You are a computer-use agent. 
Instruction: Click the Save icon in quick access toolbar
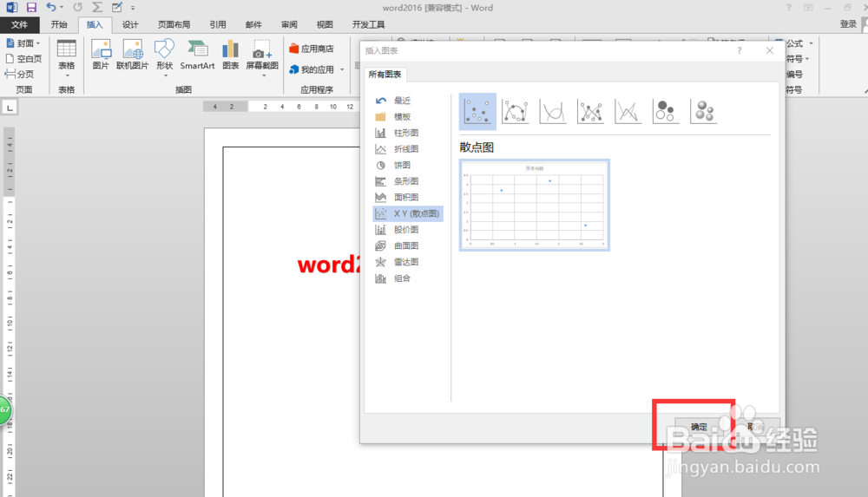(31, 8)
